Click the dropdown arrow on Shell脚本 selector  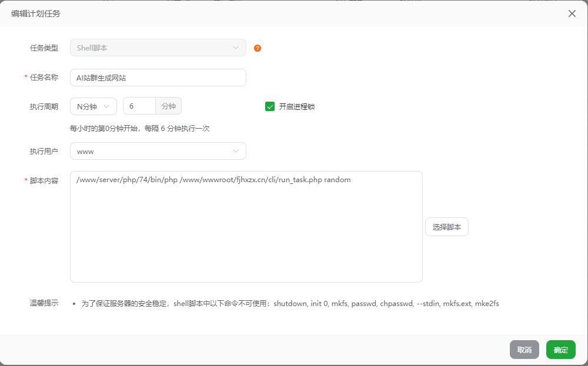tap(235, 48)
